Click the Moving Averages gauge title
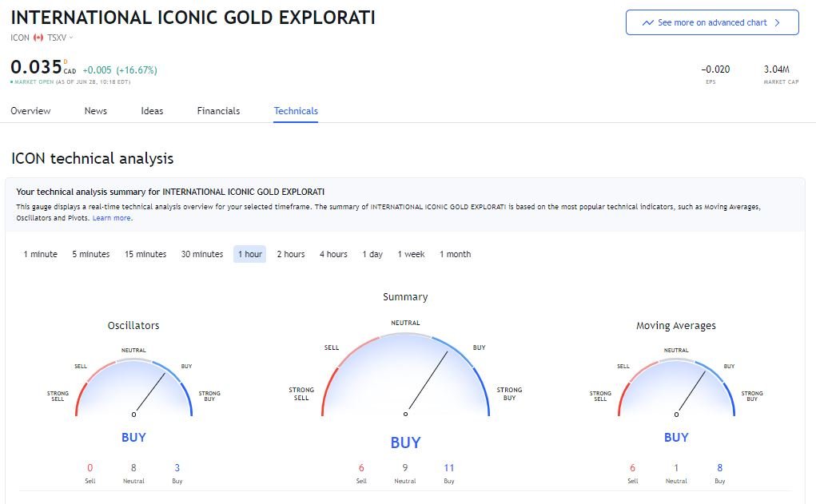The width and height of the screenshot is (816, 504). coord(676,326)
